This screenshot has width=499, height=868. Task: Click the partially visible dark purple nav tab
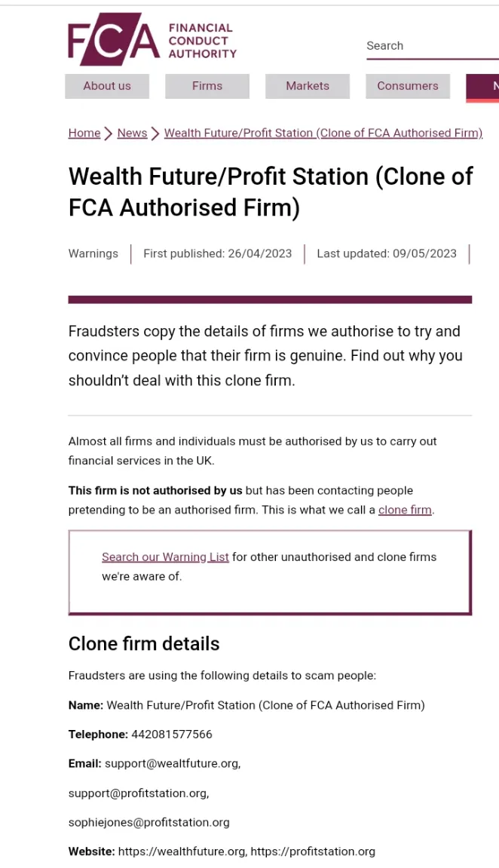click(x=483, y=87)
